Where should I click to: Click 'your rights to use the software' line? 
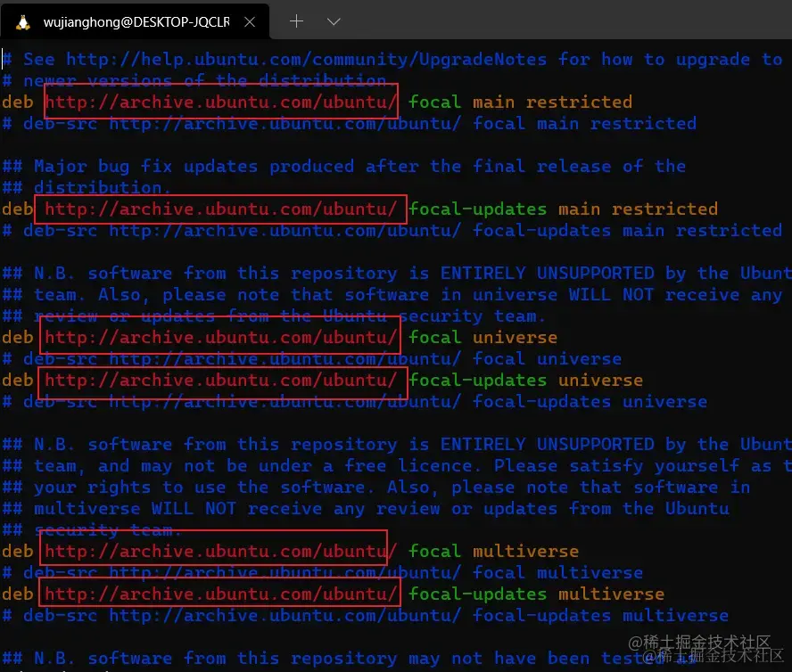pos(376,488)
